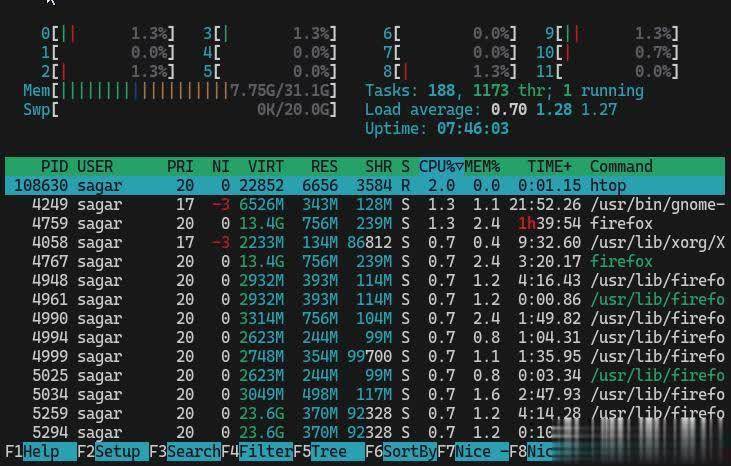Sort by the CPU% column header
731x466 pixels.
pos(440,166)
